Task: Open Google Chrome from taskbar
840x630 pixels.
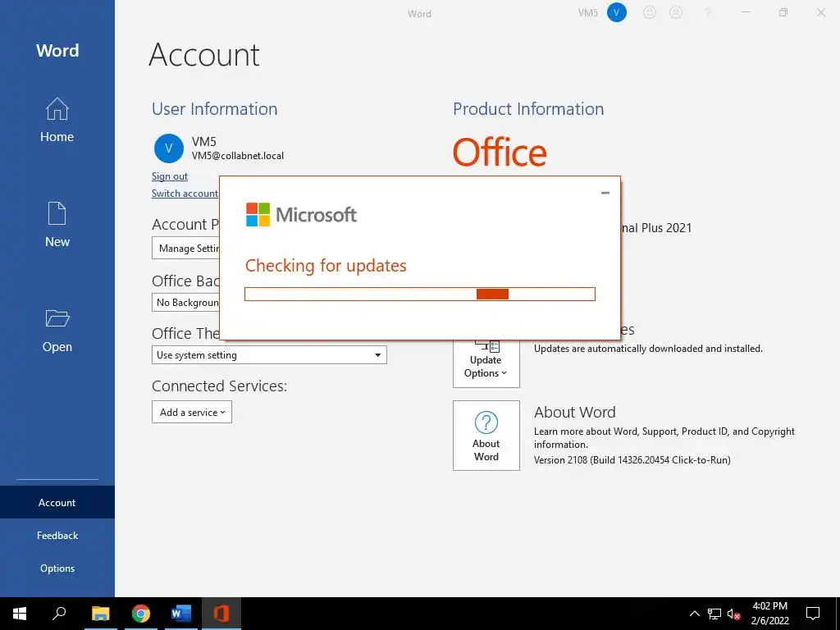Action: (141, 614)
